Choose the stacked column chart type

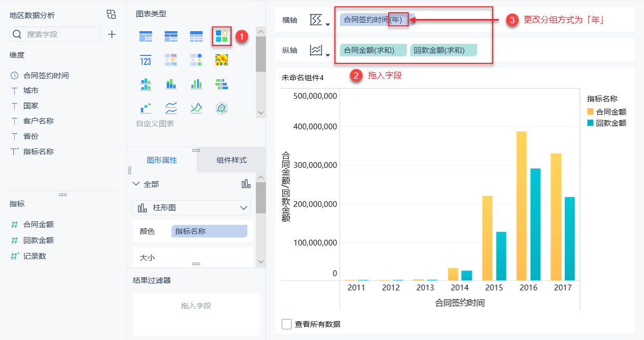click(171, 84)
